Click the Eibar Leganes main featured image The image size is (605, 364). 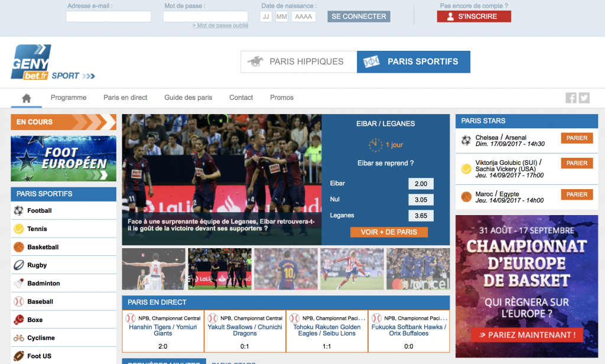(x=222, y=180)
